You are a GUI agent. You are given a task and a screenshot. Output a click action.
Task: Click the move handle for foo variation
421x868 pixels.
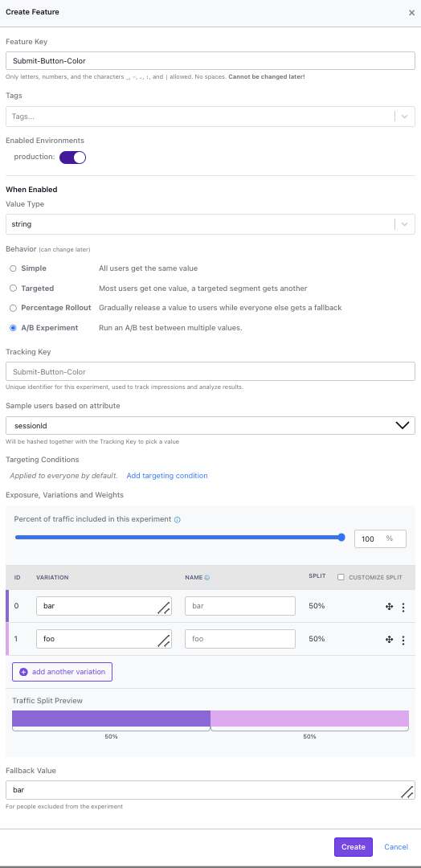click(x=389, y=640)
